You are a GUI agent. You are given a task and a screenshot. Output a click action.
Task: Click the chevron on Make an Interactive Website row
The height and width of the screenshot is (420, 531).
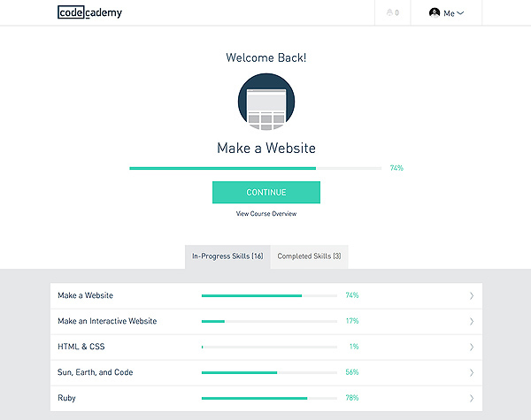472,321
